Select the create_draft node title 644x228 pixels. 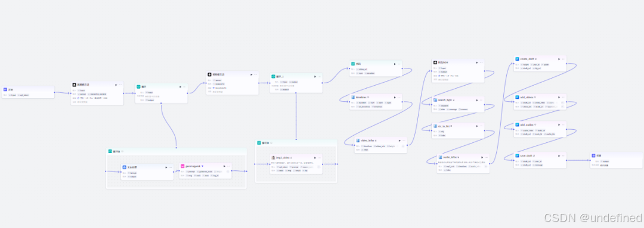[527, 59]
